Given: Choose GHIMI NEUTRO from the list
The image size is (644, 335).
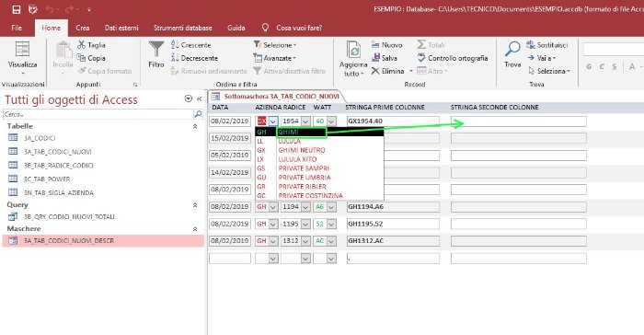Looking at the screenshot, I should (x=319, y=150).
